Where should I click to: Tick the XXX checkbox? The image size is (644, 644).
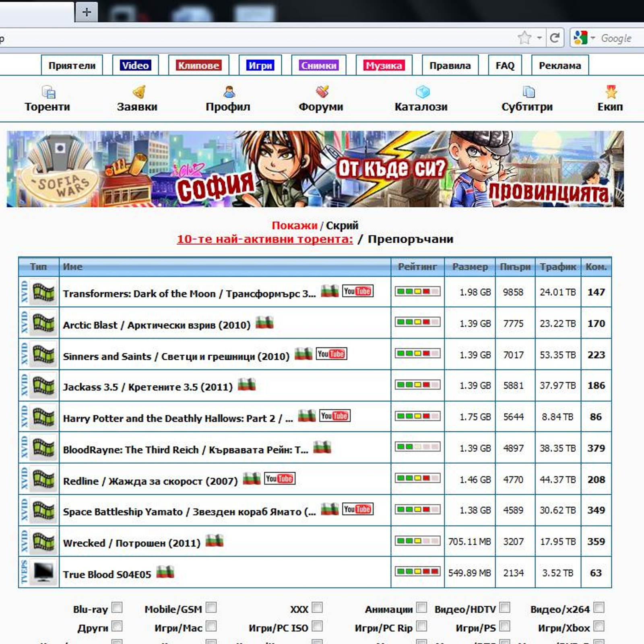click(x=317, y=607)
